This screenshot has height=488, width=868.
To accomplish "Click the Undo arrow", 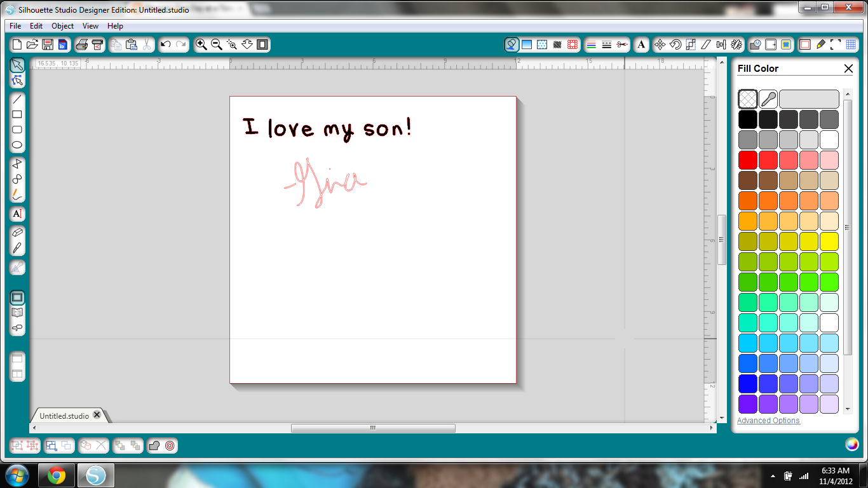I will coord(166,44).
